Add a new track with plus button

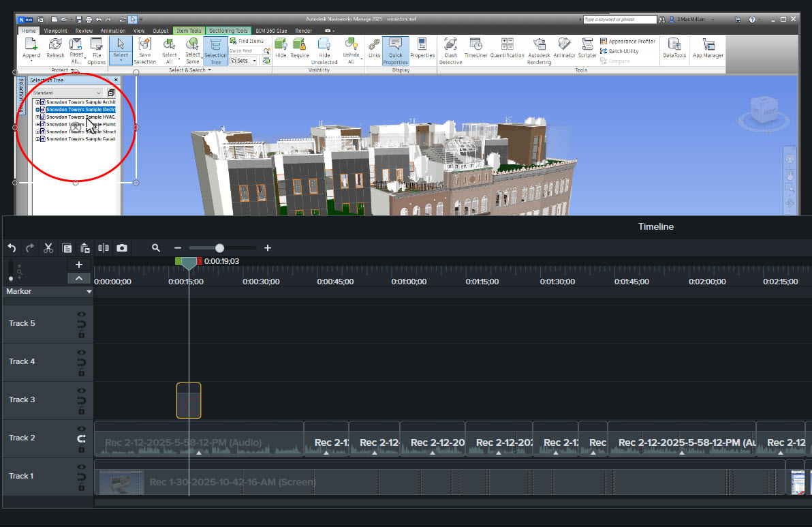[79, 265]
